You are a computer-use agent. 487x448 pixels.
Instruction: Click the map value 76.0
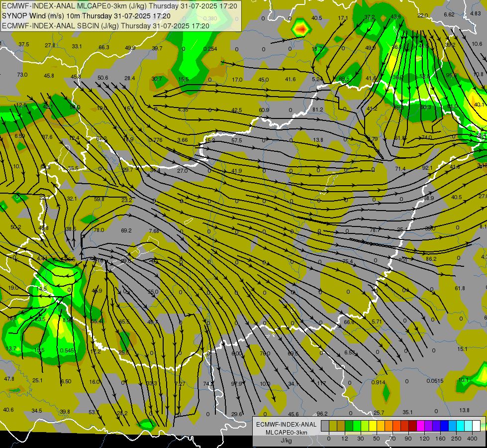pyautogui.click(x=265, y=353)
